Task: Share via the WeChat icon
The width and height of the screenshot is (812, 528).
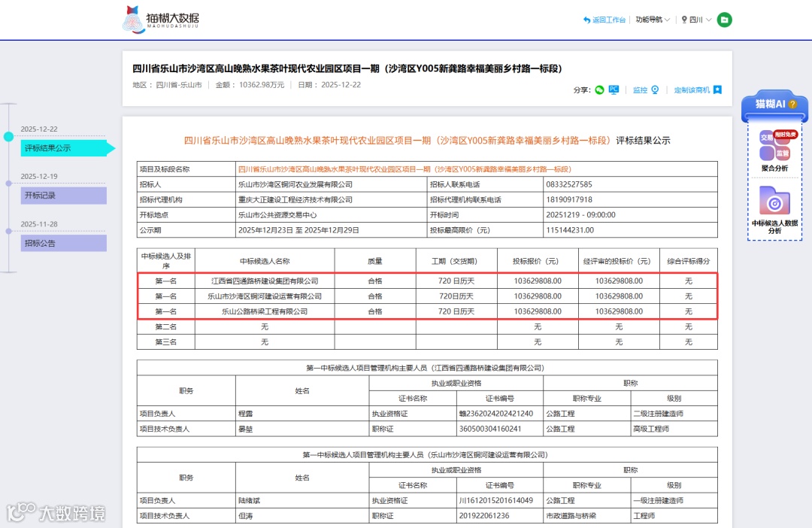Action: (600, 90)
